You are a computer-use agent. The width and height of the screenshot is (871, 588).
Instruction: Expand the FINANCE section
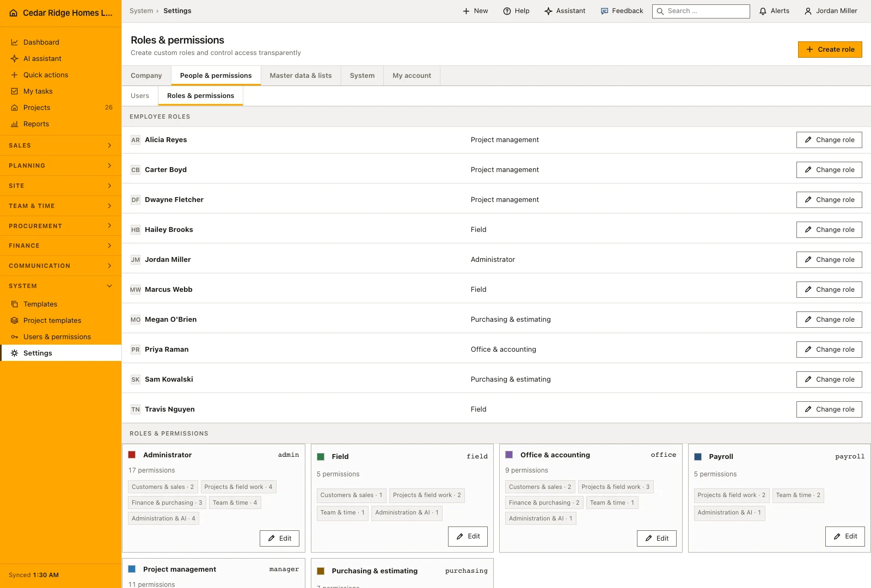pyautogui.click(x=60, y=246)
